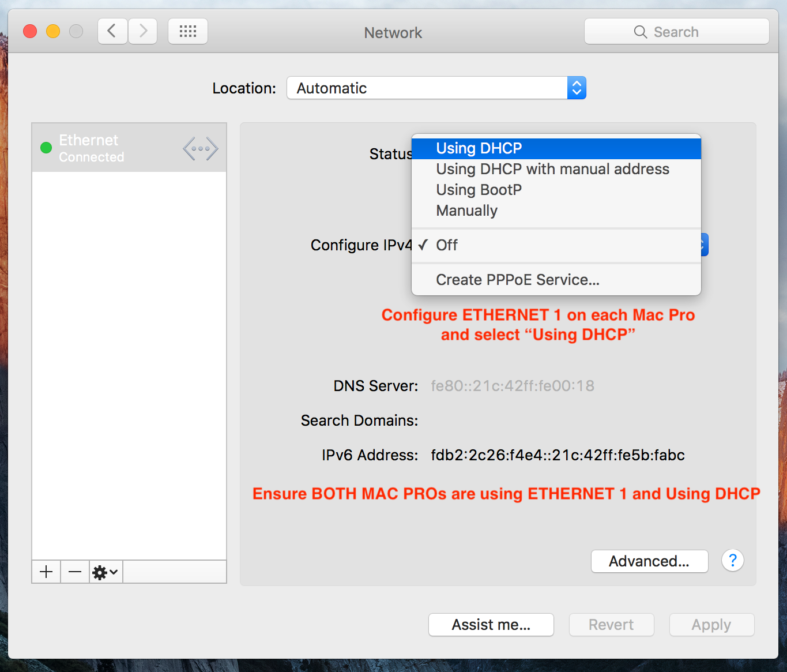The image size is (787, 672).
Task: Click the IPv6 address fdb2:2c26:f4e4::21c:42ff:fe5b:fabc
Action: click(558, 455)
